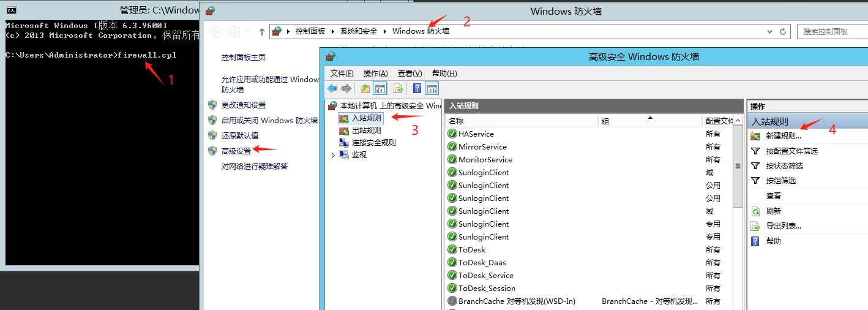Screen dimensions: 868x310
Task: Sort by the 配置文件 column header
Action: coord(719,121)
